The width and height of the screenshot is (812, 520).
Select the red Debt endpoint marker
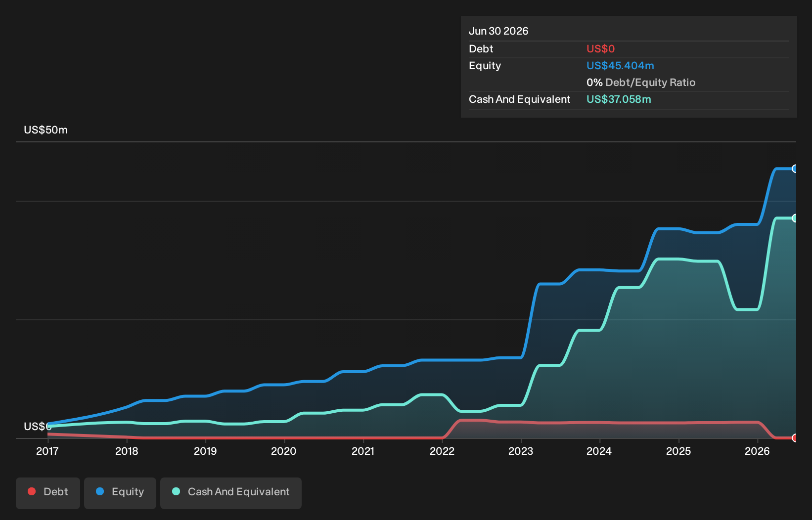click(795, 438)
